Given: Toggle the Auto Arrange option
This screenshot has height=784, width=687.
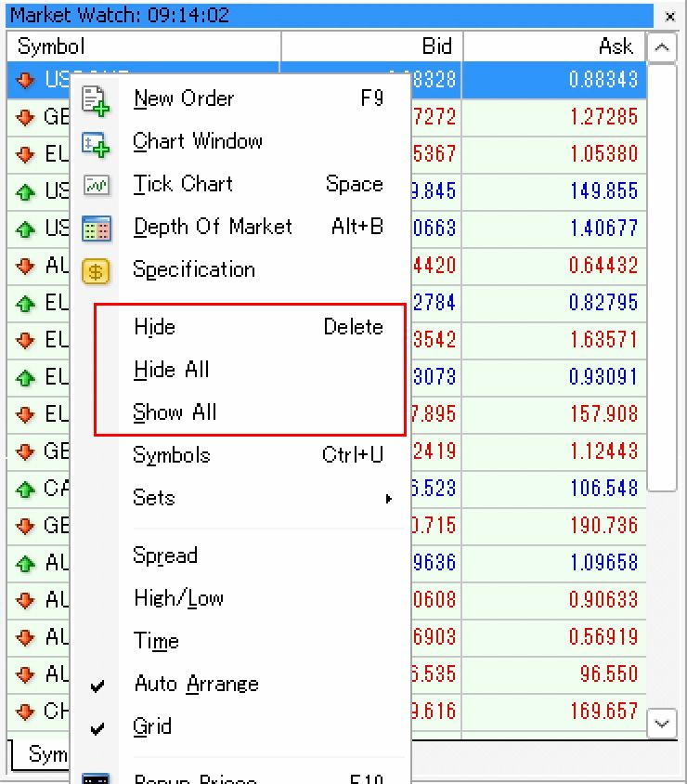Looking at the screenshot, I should tap(196, 685).
